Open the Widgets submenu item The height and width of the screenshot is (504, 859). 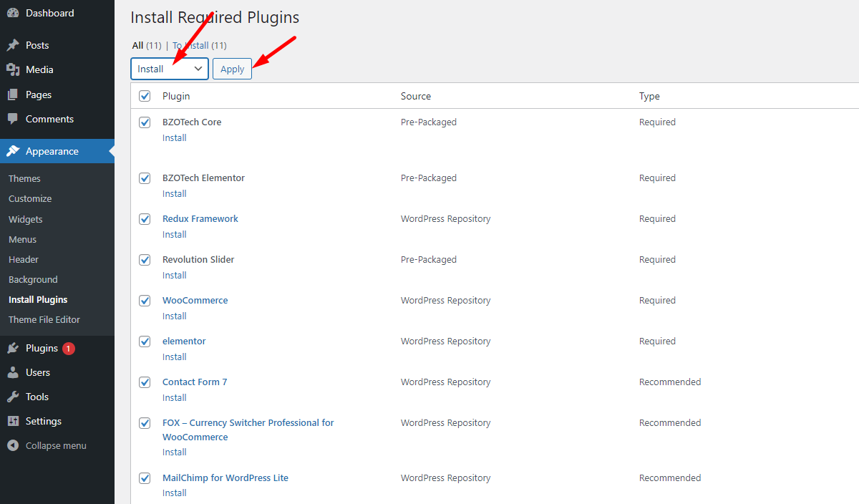coord(26,219)
